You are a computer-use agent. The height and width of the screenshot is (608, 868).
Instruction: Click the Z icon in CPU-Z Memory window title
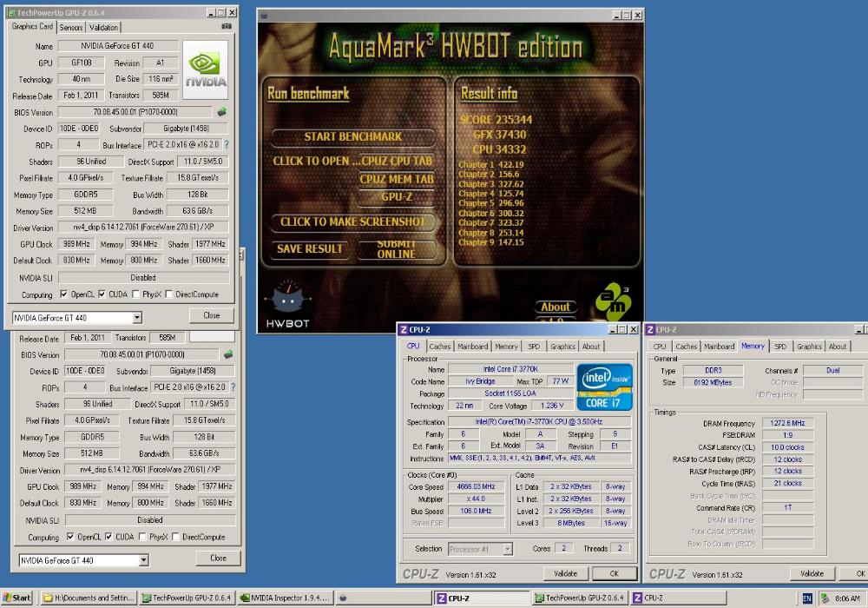(650, 329)
